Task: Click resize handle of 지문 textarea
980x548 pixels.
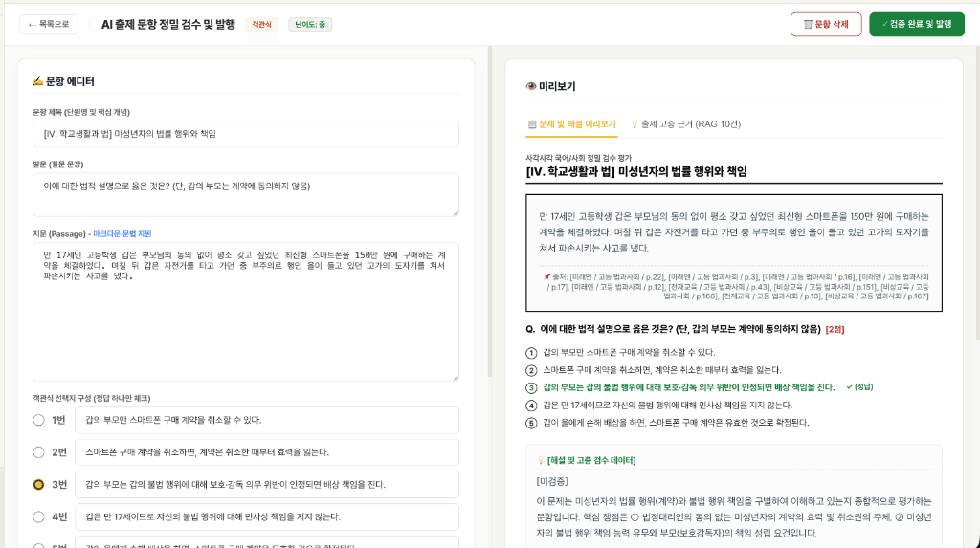Action: 455,377
